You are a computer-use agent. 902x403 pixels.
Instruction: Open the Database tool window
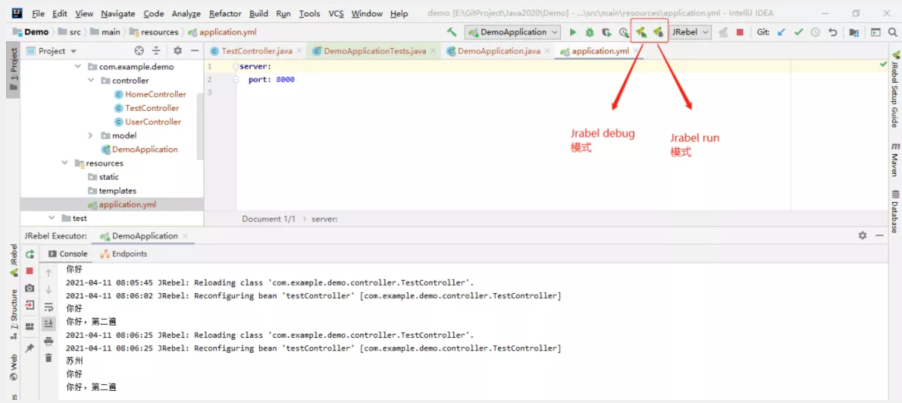coord(895,211)
